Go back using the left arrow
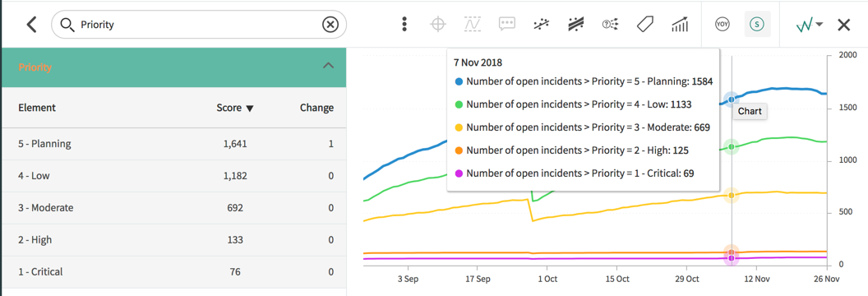 click(31, 25)
